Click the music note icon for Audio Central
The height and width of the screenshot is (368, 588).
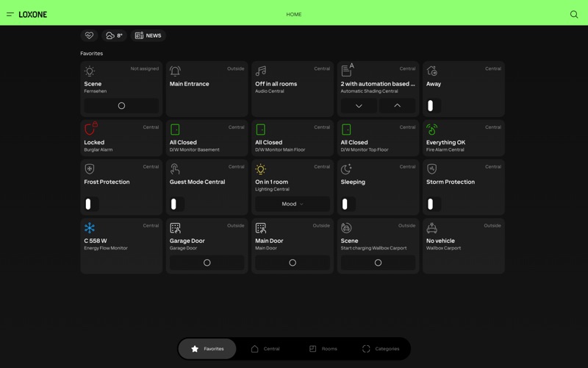261,71
